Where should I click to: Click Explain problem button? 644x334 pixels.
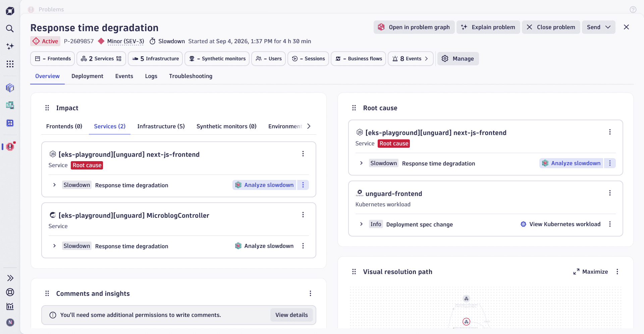pos(488,27)
